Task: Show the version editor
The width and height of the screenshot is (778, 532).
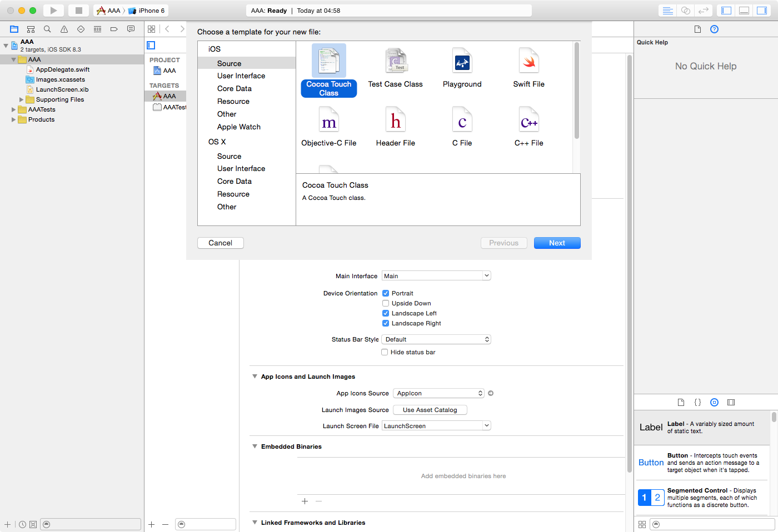Action: (x=704, y=11)
